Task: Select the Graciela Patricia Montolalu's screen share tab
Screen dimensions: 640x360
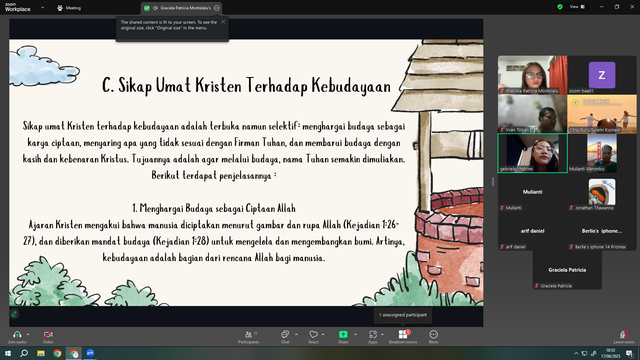Action: (x=182, y=8)
